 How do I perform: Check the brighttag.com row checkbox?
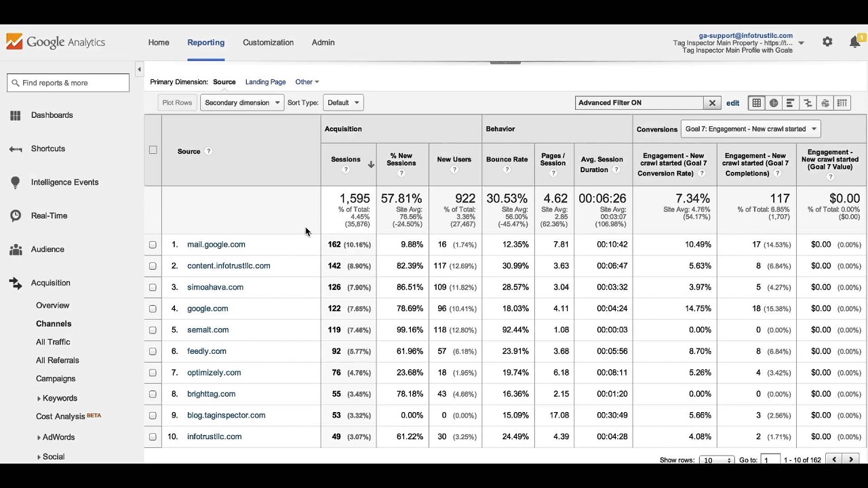(x=153, y=394)
